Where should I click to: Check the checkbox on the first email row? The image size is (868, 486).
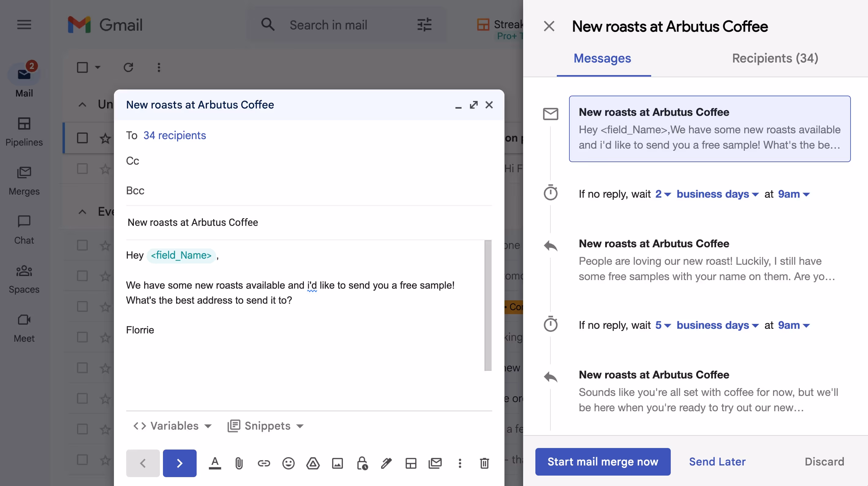click(83, 138)
